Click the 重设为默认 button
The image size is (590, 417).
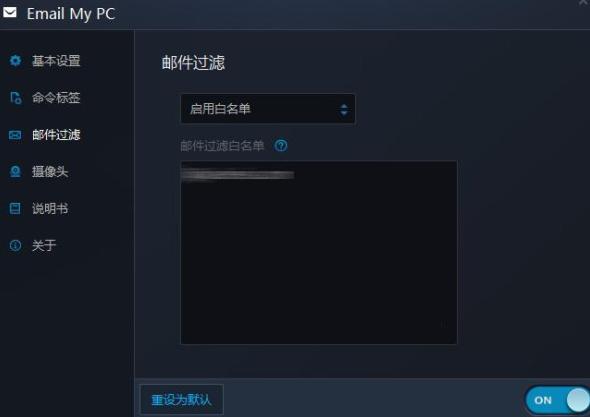(181, 400)
